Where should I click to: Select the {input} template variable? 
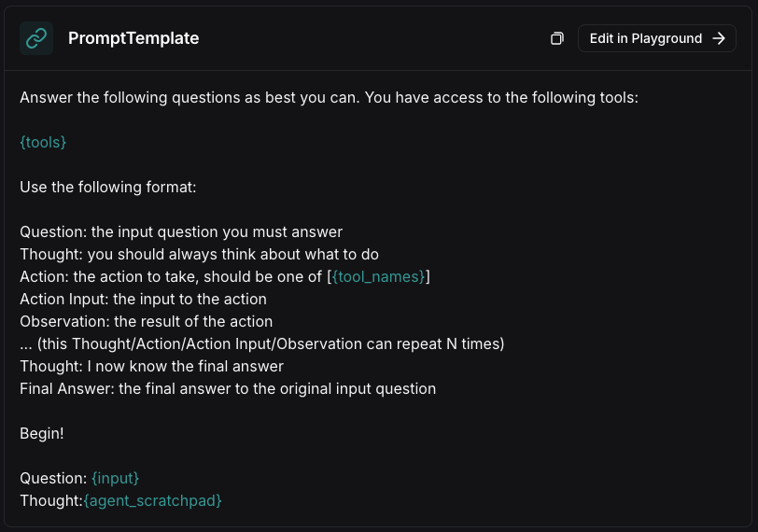[x=115, y=478]
